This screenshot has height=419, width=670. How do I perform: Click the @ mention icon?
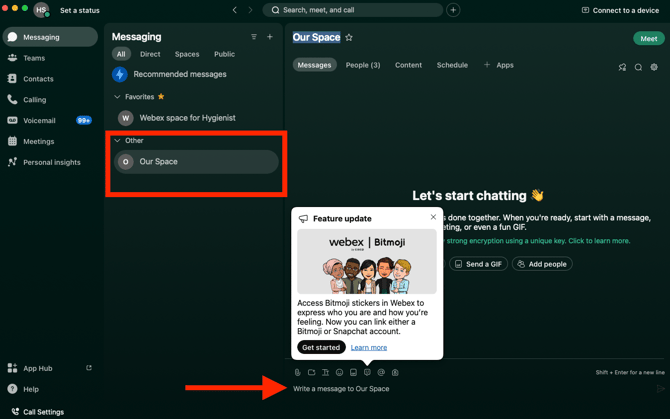[x=381, y=372]
